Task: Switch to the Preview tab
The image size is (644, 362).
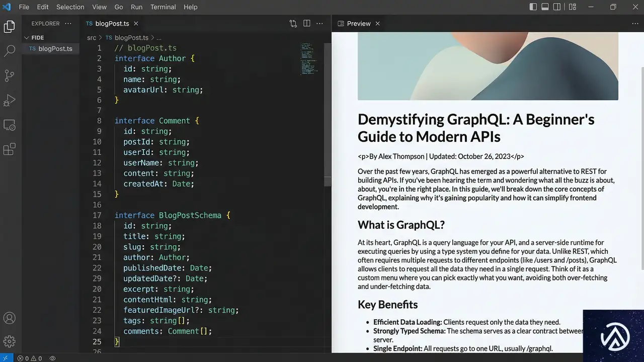Action: [x=358, y=24]
